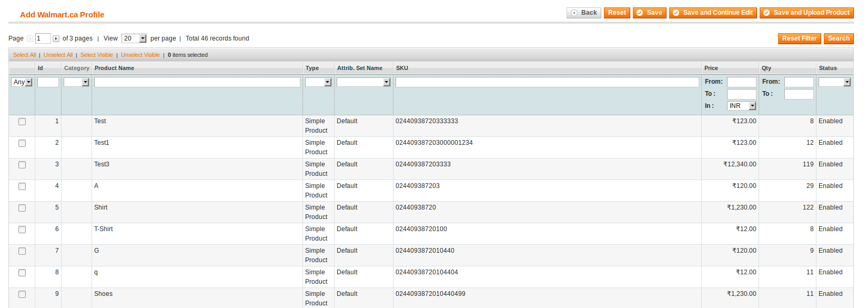Image resolution: width=868 pixels, height=308 pixels.
Task: Click the Unselect All link
Action: tap(58, 55)
